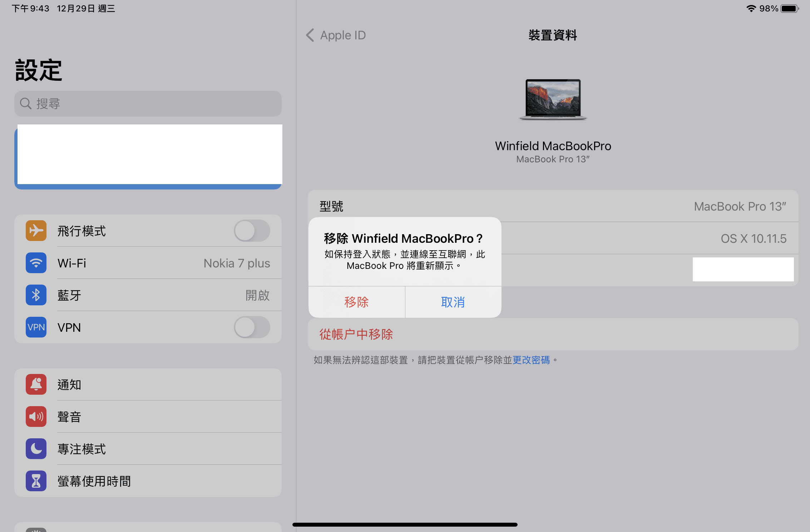Tap the 搜尋 search field
810x532 pixels.
(x=148, y=104)
